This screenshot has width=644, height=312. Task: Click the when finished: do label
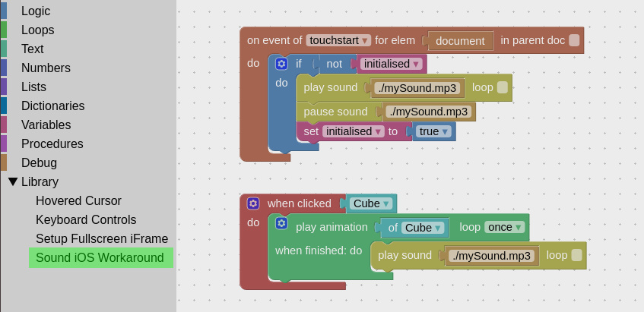tap(319, 250)
